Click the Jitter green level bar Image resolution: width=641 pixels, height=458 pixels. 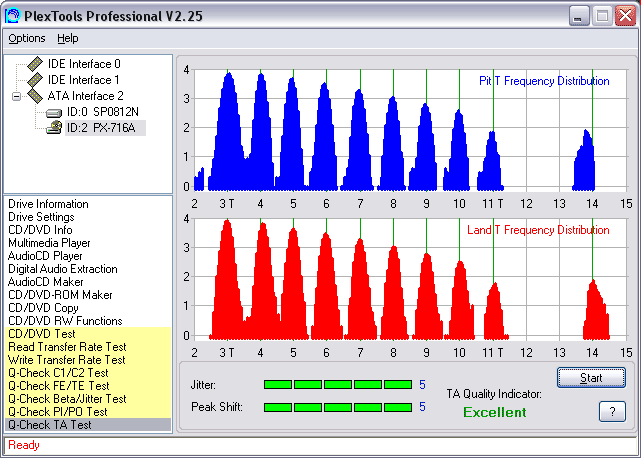[338, 384]
